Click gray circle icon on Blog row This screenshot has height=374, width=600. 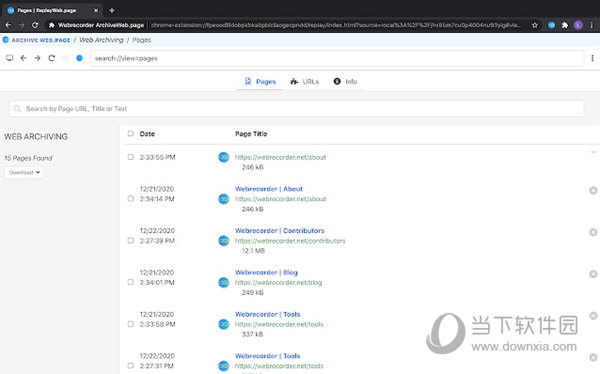(593, 274)
